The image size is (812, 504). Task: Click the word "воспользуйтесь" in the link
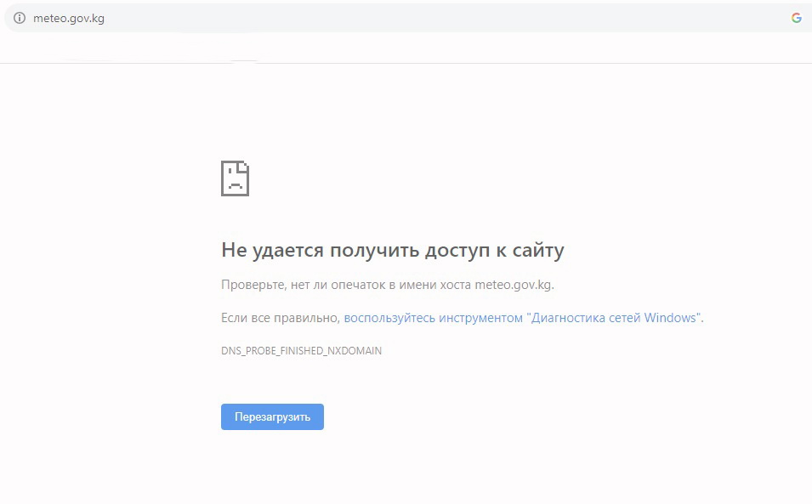click(x=389, y=318)
